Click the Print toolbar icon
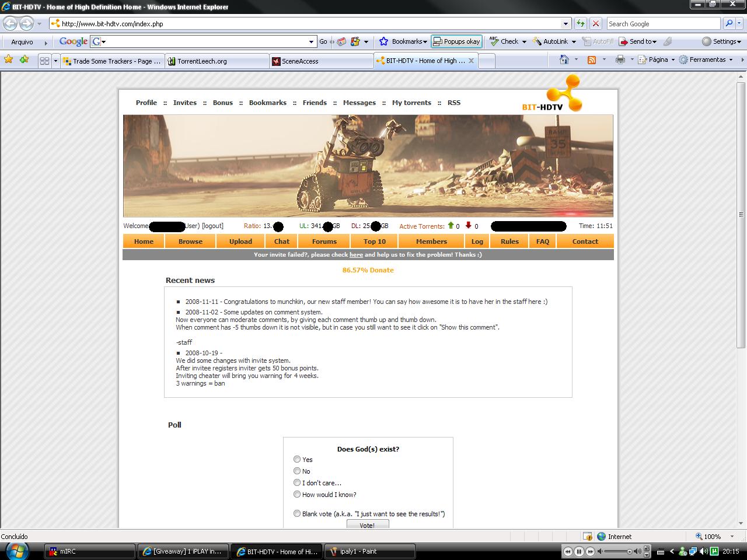Viewport: 747px width, 560px height. point(620,60)
